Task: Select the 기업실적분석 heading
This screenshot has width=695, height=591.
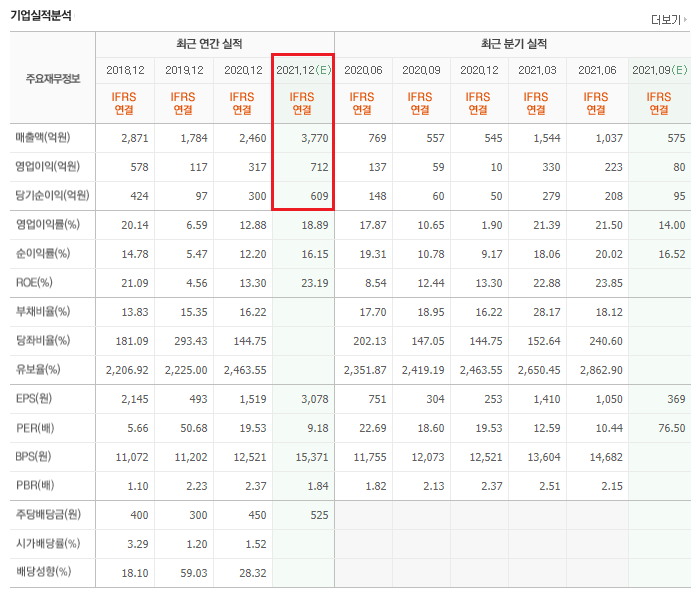Action: 41,16
